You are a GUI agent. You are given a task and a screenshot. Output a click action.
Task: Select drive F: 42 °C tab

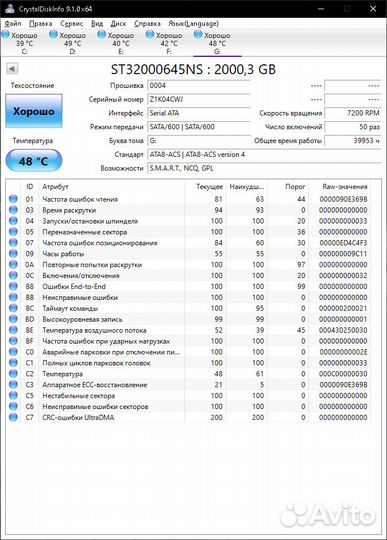point(169,43)
